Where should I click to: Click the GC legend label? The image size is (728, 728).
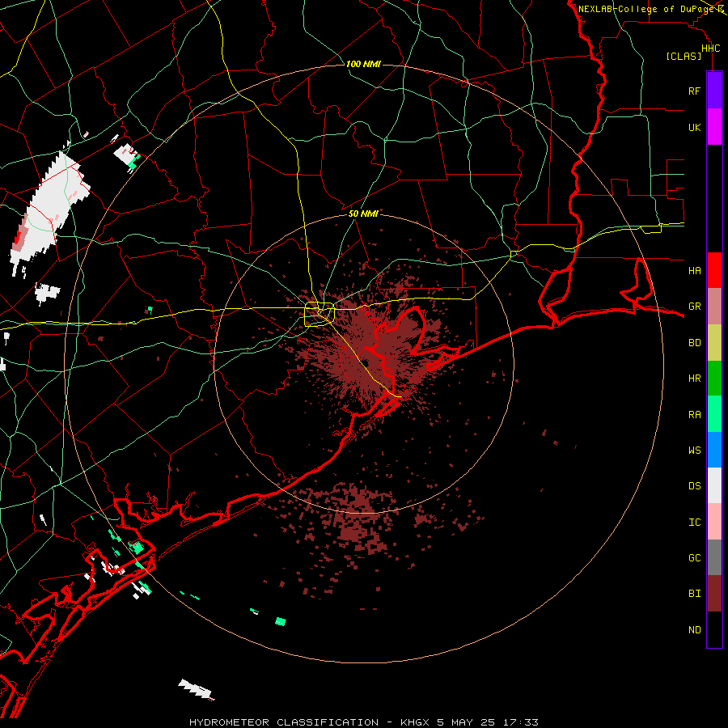[694, 558]
